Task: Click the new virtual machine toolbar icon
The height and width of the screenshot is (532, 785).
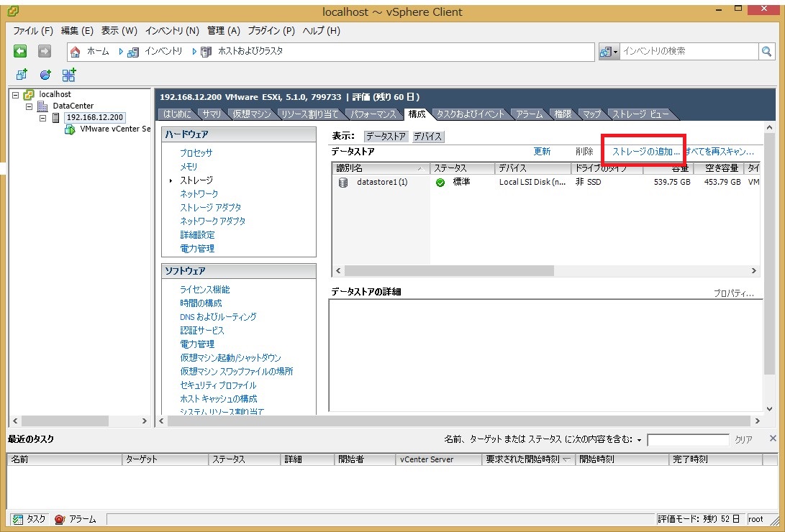Action: [x=22, y=75]
